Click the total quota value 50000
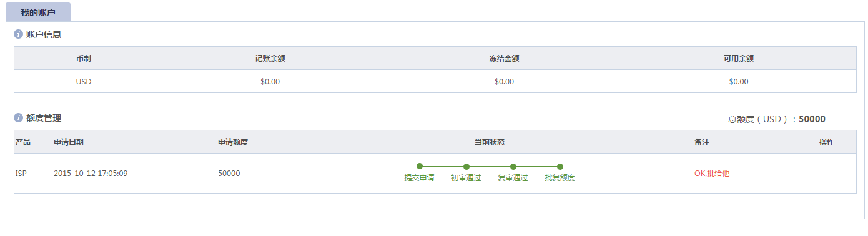 pyautogui.click(x=812, y=119)
